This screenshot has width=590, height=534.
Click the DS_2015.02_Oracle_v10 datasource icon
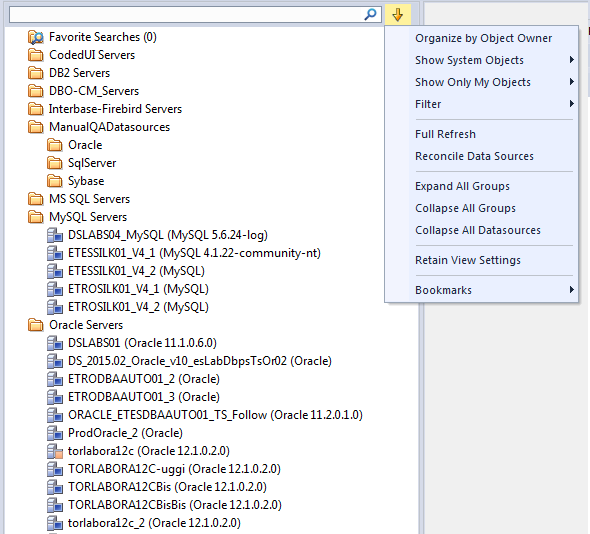pyautogui.click(x=55, y=361)
